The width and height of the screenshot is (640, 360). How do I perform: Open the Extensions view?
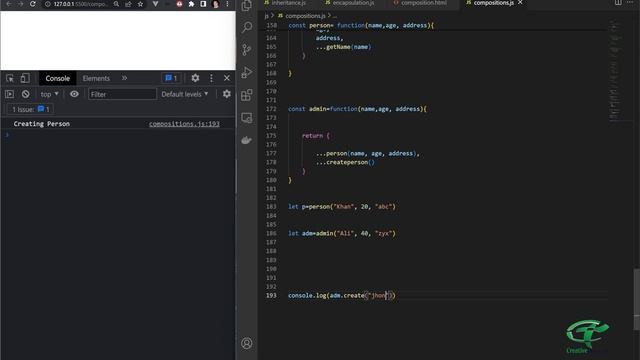247,95
